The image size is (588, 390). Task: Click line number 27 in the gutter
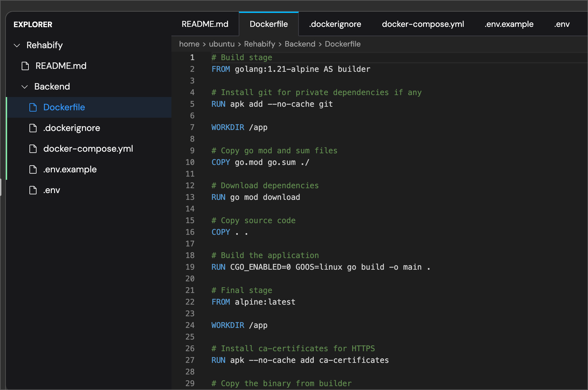pyautogui.click(x=190, y=360)
